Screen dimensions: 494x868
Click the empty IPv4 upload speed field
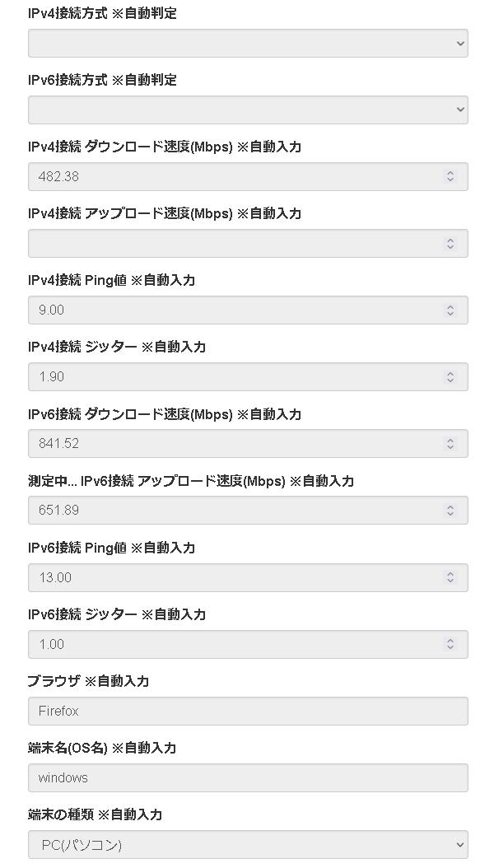pyautogui.click(x=231, y=243)
